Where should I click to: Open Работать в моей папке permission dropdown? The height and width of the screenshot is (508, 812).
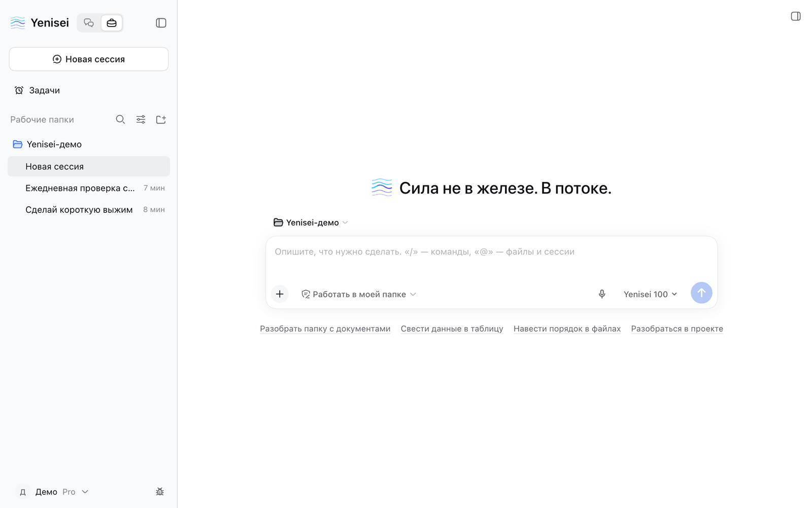[359, 294]
